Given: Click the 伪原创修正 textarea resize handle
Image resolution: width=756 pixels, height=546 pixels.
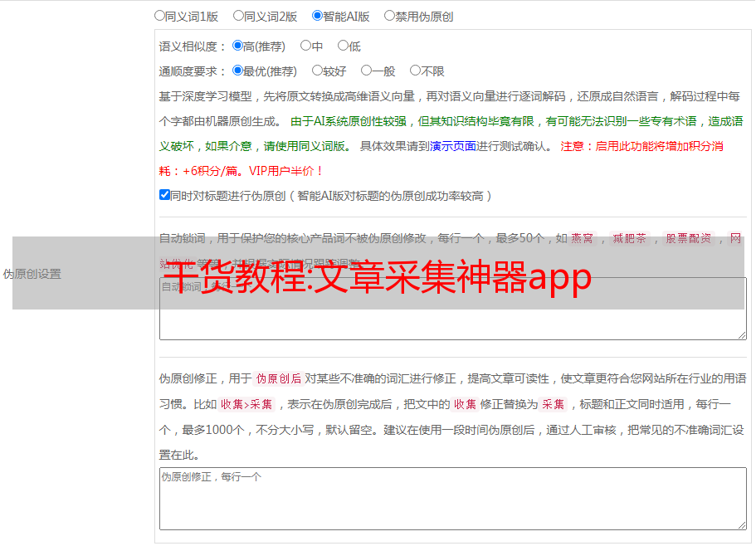Looking at the screenshot, I should click(741, 524).
